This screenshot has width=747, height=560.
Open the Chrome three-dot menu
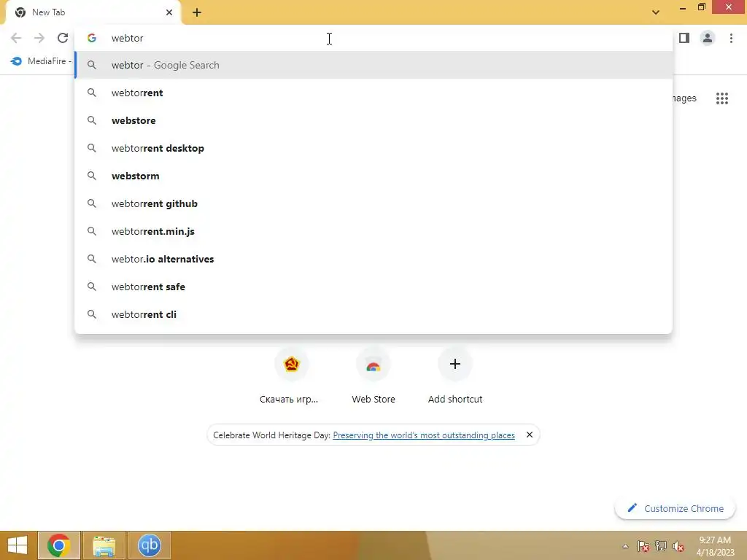[x=731, y=38]
